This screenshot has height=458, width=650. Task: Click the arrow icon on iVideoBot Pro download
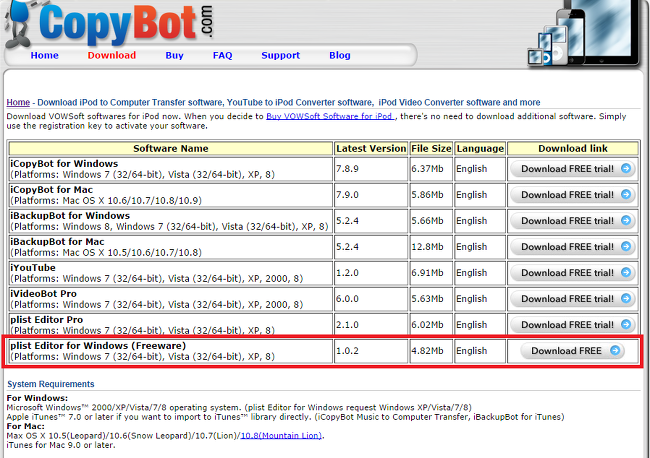pyautogui.click(x=626, y=298)
